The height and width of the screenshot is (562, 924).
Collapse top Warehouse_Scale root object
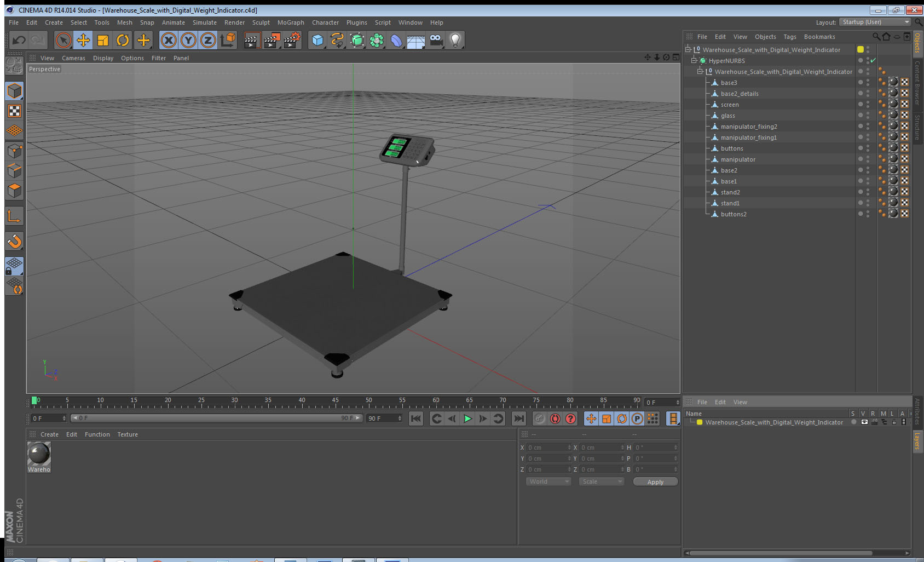tap(688, 49)
